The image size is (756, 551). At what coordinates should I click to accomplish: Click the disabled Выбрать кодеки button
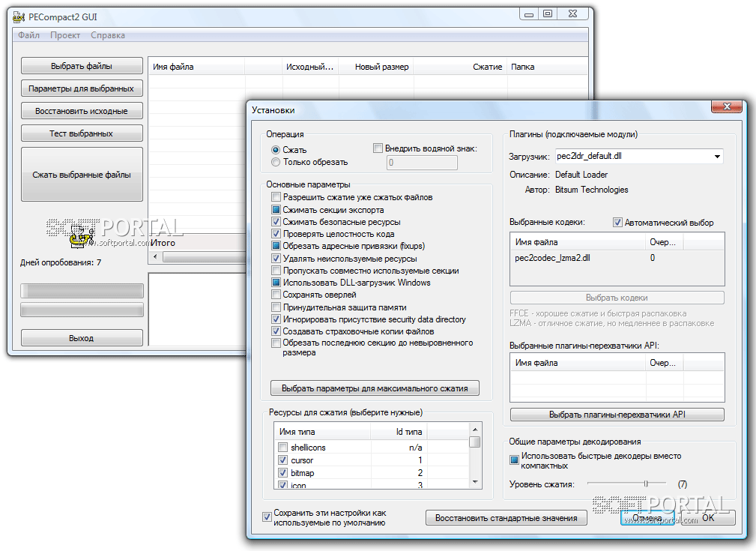coord(617,298)
